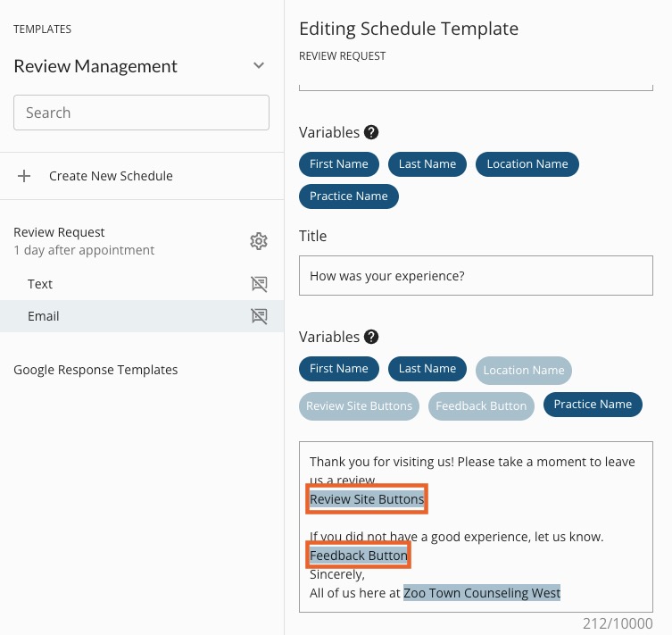672x635 pixels.
Task: Click the greyed Feedback Button chip
Action: pyautogui.click(x=481, y=405)
